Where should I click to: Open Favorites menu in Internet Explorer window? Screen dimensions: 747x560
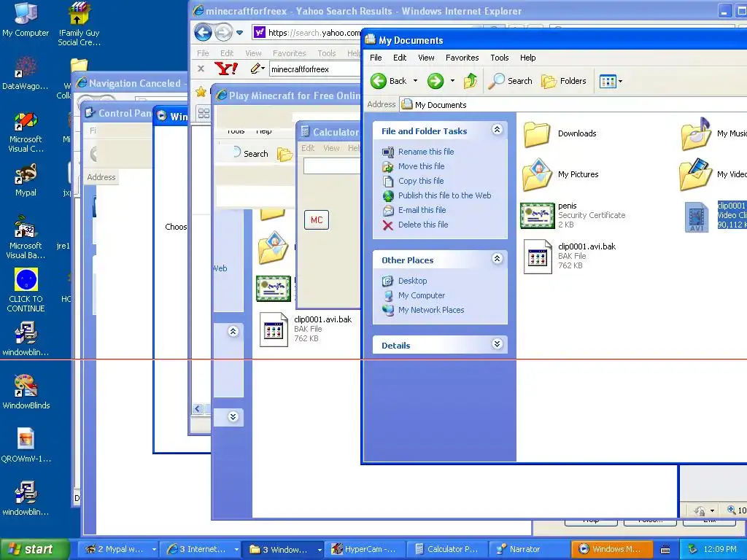(x=289, y=53)
